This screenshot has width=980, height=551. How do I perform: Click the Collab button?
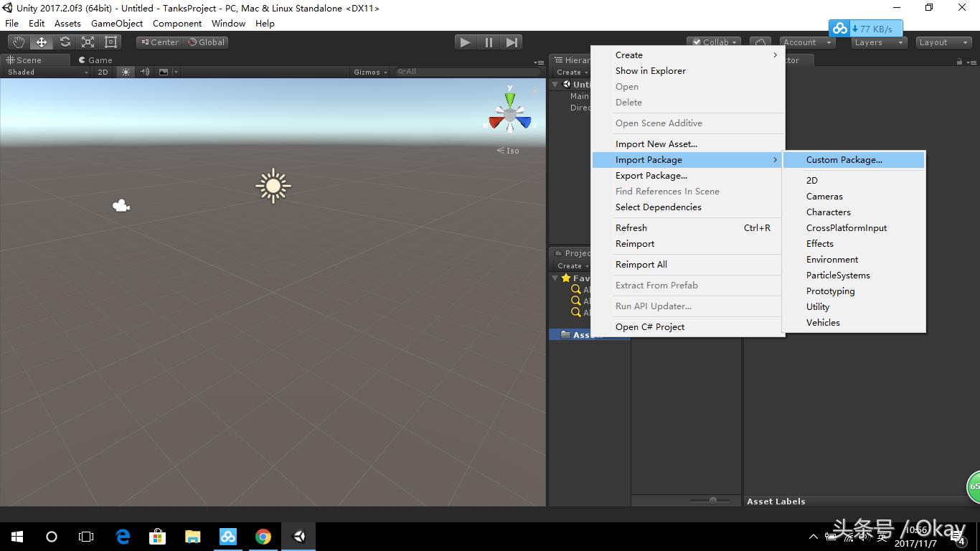pyautogui.click(x=713, y=42)
